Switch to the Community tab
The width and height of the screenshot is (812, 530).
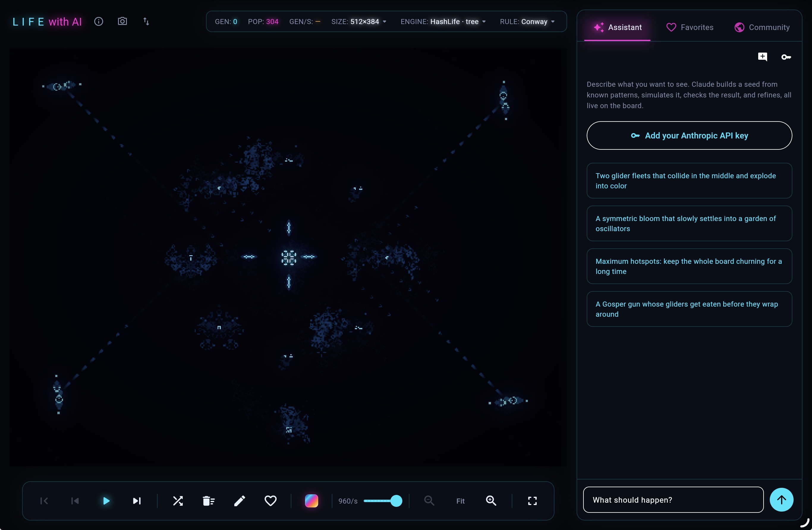pos(762,27)
